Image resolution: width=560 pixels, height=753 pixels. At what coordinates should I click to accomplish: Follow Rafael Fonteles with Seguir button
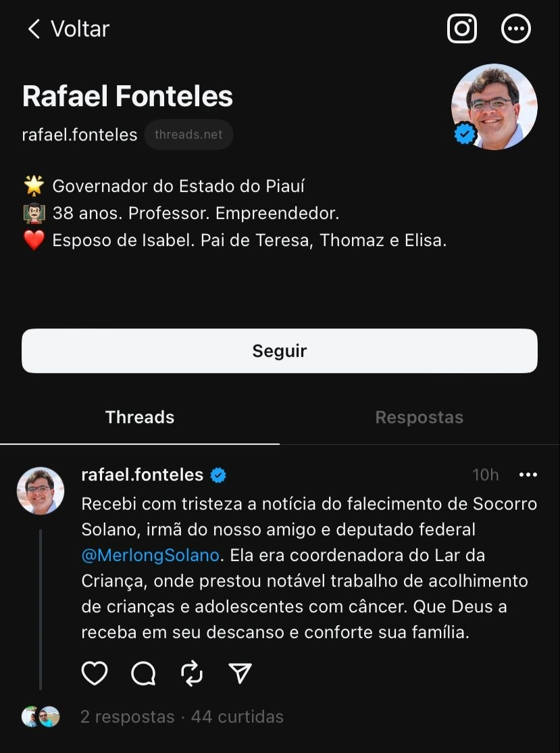click(x=280, y=351)
